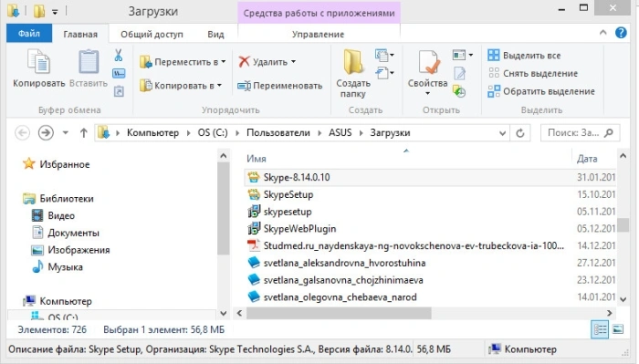Viewport: 639px width, 364px height.
Task: Click the Edit icon in Open group
Action: pos(460,73)
